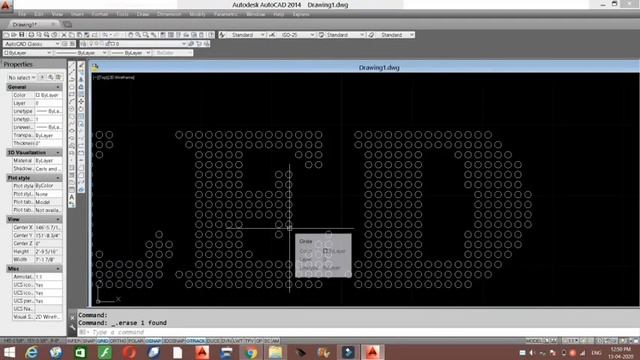The image size is (640, 360).
Task: Click the Plot (print) toolbar icon
Action: 31,35
